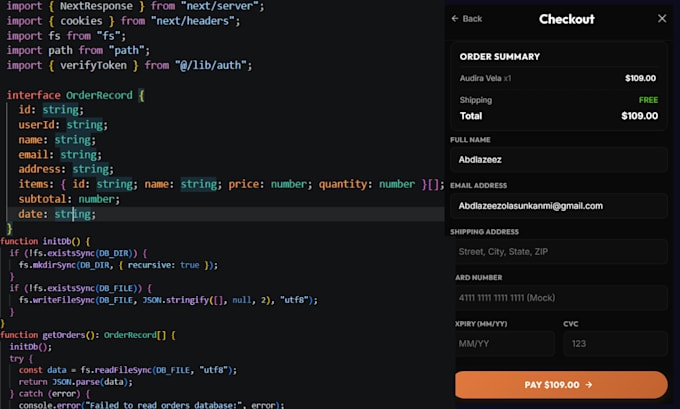Image resolution: width=680 pixels, height=409 pixels.
Task: Select 'cookies' in the next/headers import
Action: (x=81, y=21)
